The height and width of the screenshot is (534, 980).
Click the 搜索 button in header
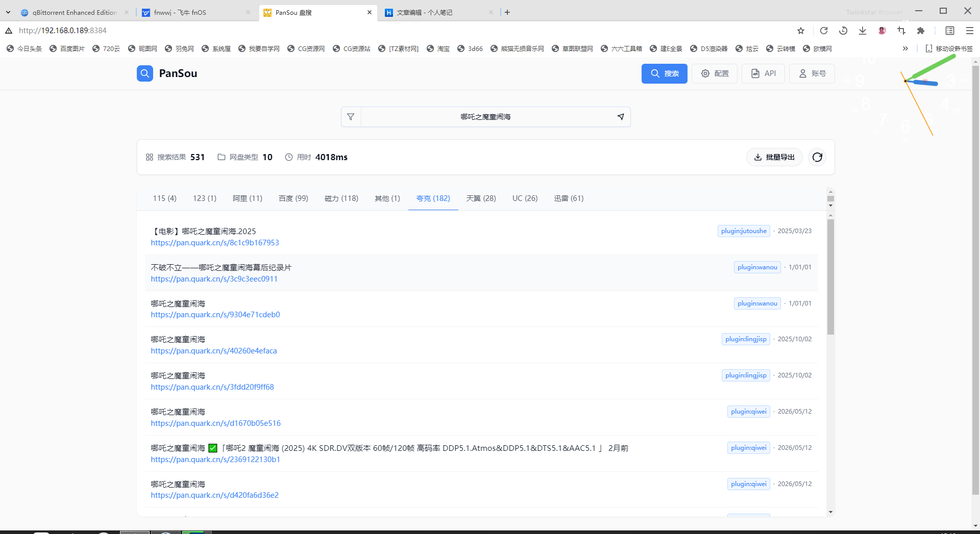[665, 73]
